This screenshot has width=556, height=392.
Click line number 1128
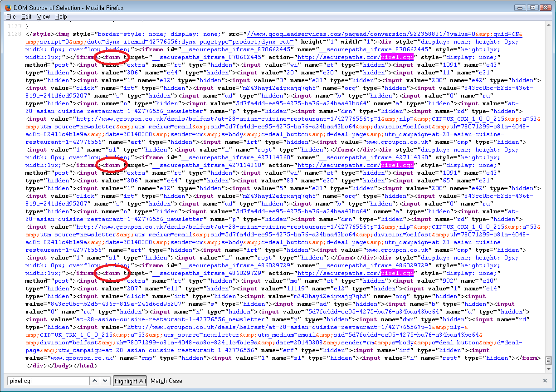(x=15, y=34)
